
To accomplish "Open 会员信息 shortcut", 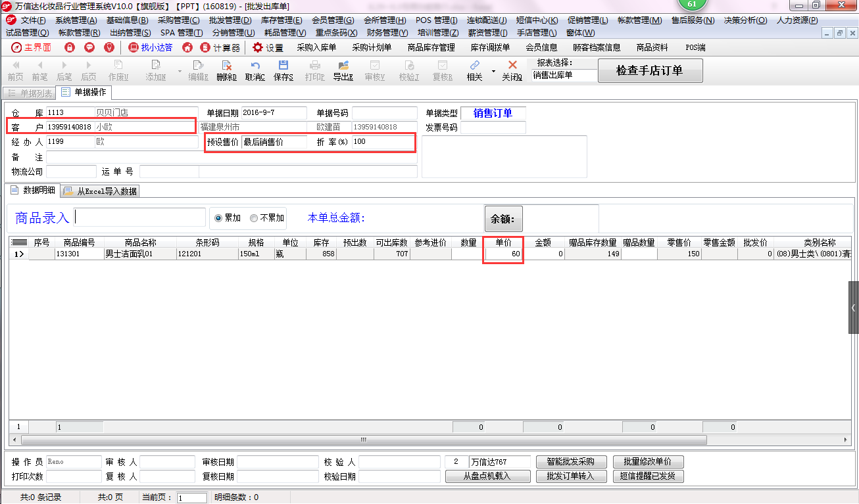I will point(541,47).
